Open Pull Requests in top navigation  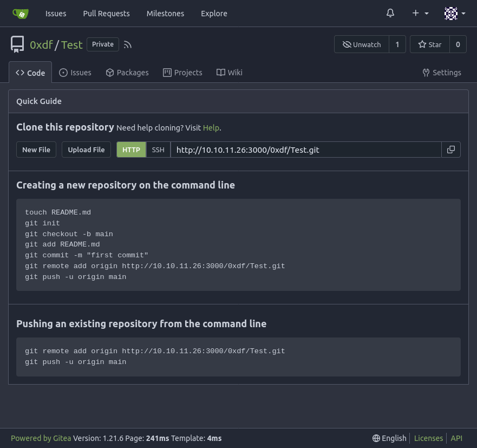[106, 14]
